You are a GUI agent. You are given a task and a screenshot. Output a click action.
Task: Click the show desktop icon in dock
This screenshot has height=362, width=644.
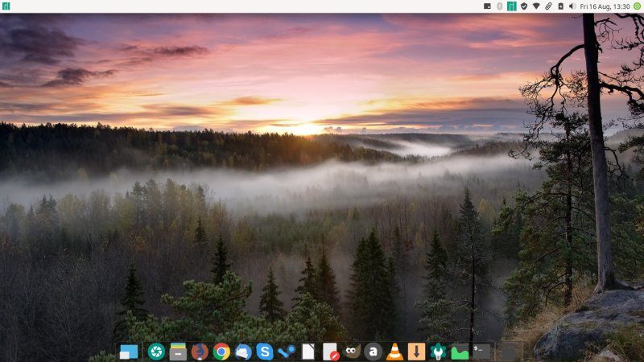point(129,352)
